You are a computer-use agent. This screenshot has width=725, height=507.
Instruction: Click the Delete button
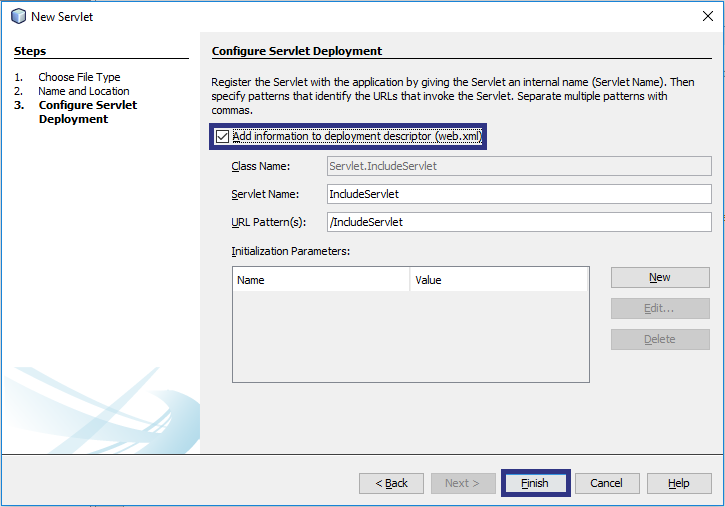pos(659,339)
